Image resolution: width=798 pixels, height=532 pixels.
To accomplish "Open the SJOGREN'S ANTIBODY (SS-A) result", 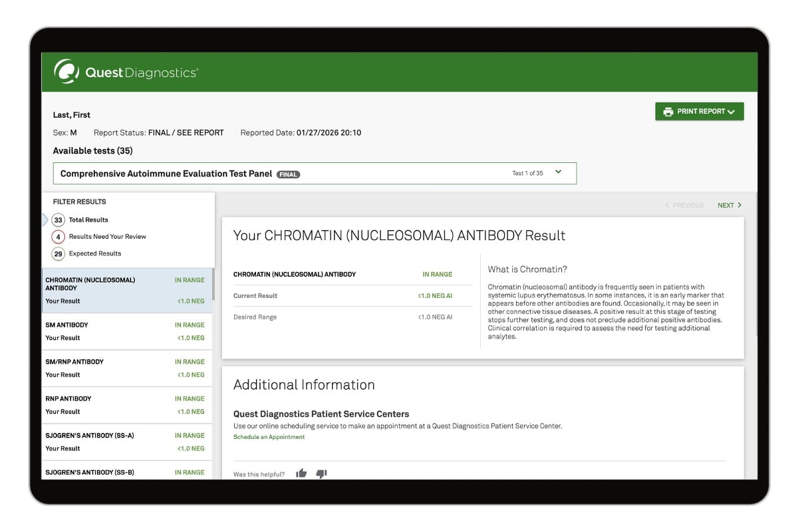I will point(126,441).
